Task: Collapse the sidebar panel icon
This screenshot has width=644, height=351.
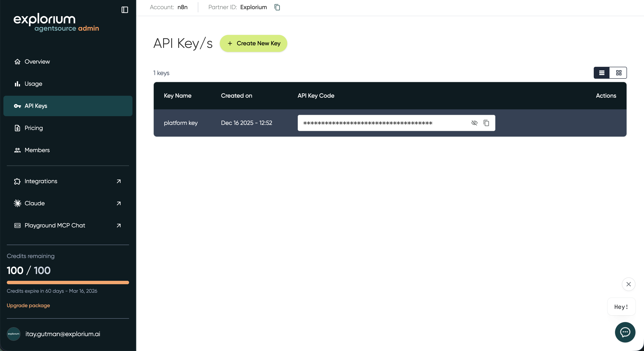Action: 125,10
